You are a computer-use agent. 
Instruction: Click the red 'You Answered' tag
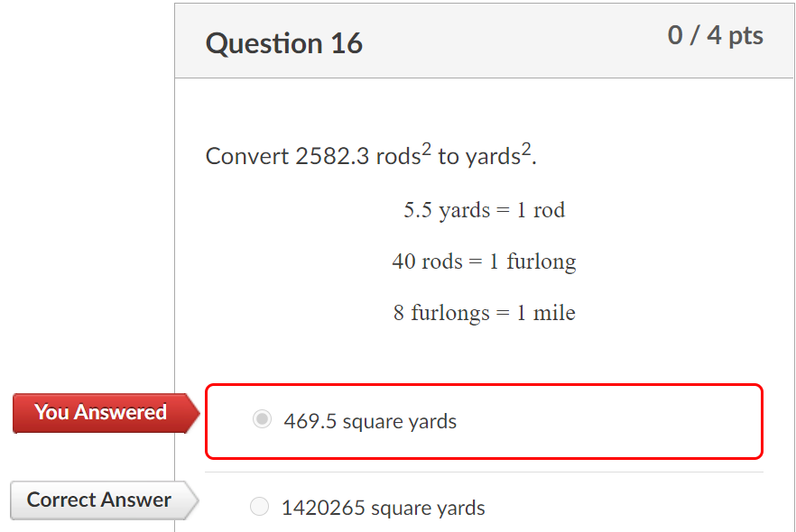pos(100,413)
